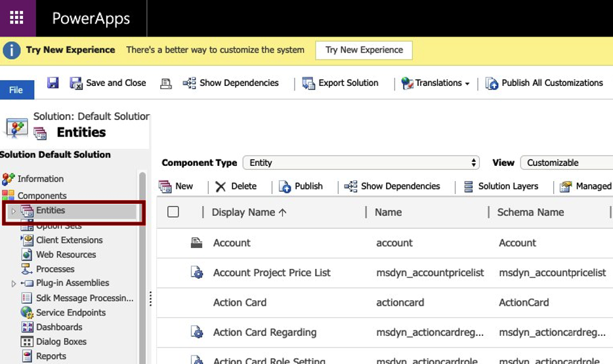Open the Translations dropdown arrow
Image resolution: width=613 pixels, height=364 pixels.
point(467,84)
